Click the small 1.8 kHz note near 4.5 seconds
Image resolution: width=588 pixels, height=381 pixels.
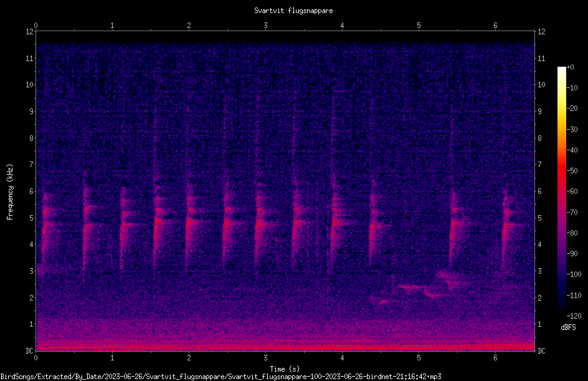click(x=383, y=301)
